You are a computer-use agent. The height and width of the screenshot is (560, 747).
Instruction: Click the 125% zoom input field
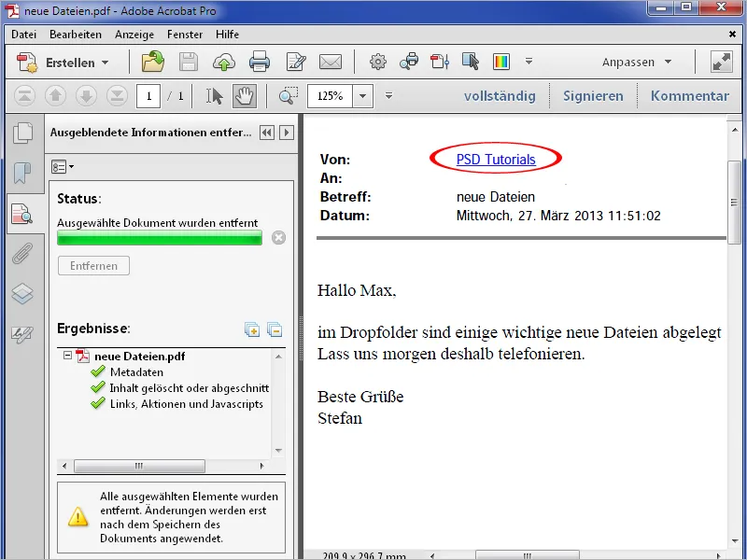coord(330,96)
